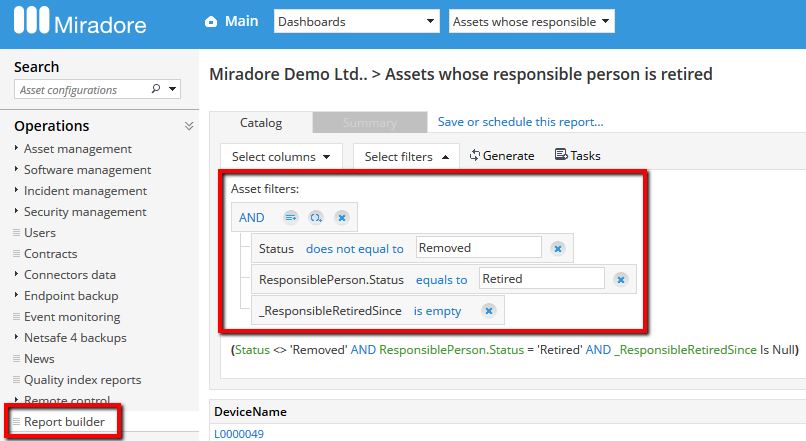
Task: Change 'equals to' operator
Action: coord(442,280)
